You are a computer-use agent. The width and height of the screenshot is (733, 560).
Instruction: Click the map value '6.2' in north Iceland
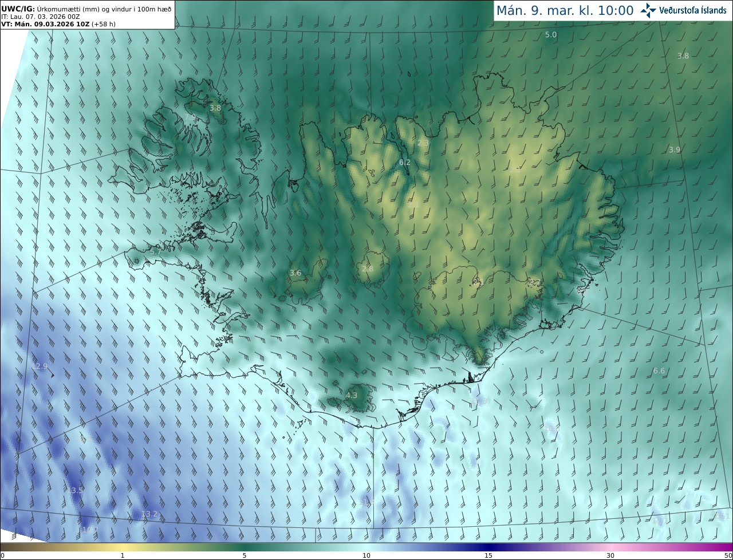[x=404, y=162]
